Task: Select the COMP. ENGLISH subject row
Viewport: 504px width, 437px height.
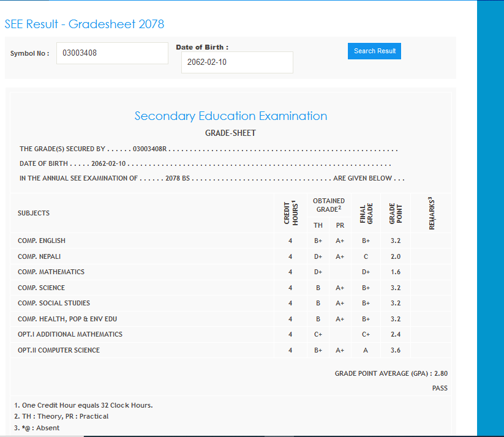Action: click(42, 241)
